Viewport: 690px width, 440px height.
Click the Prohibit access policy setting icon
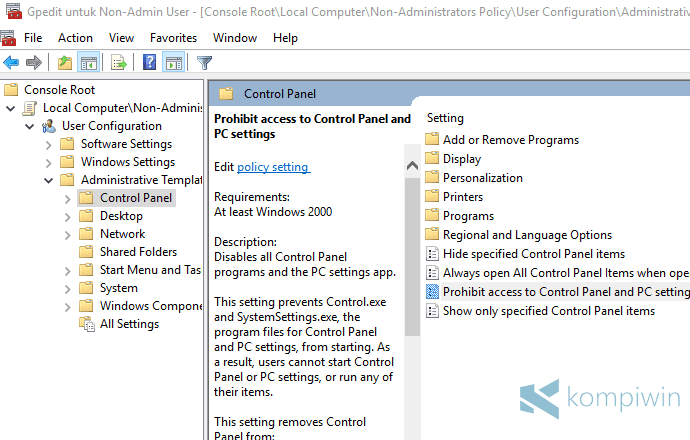coord(433,292)
